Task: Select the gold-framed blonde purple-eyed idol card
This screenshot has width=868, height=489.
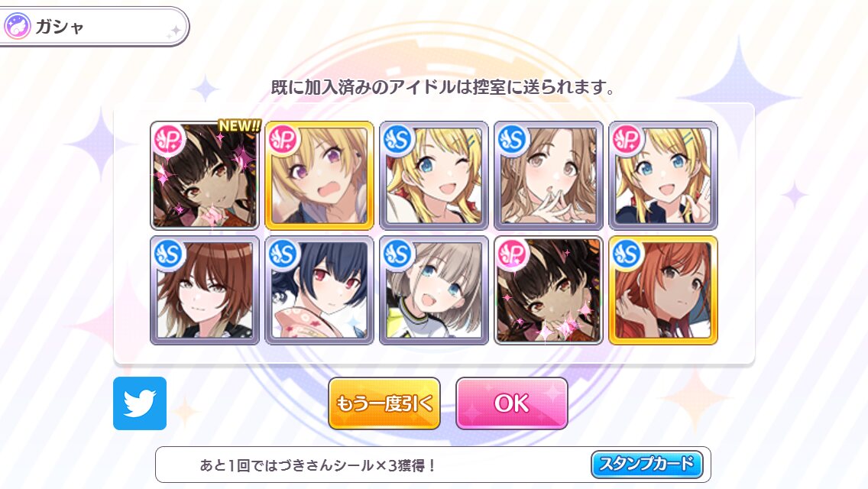Action: coord(319,175)
